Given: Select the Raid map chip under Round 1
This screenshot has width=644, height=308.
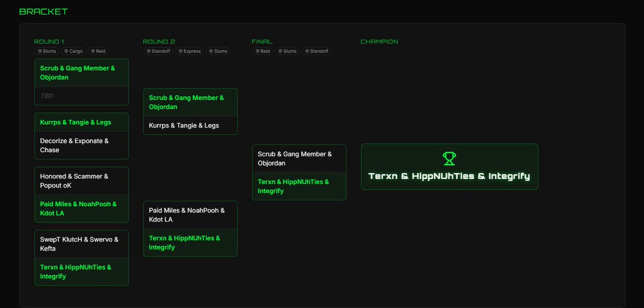Looking at the screenshot, I should 98,51.
